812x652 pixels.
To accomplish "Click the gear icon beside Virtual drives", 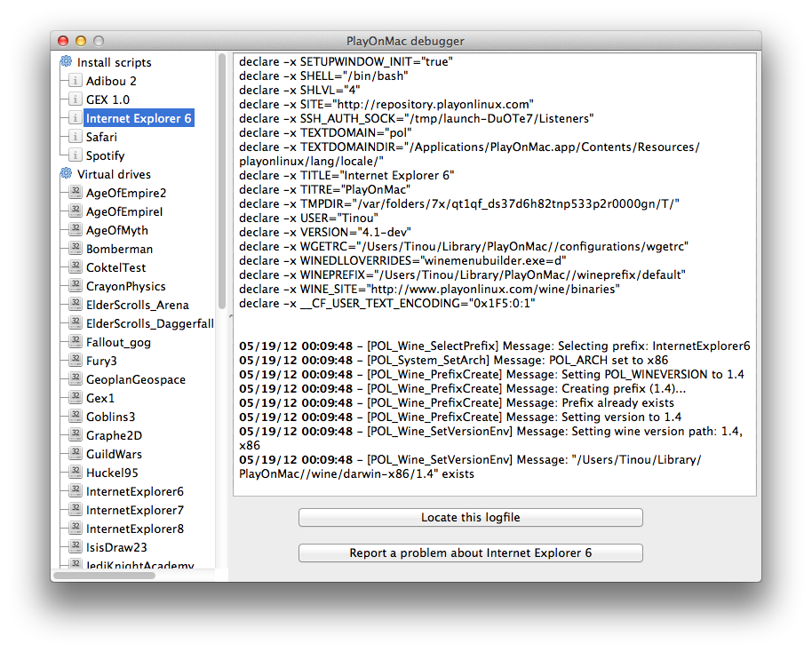I will click(x=66, y=174).
